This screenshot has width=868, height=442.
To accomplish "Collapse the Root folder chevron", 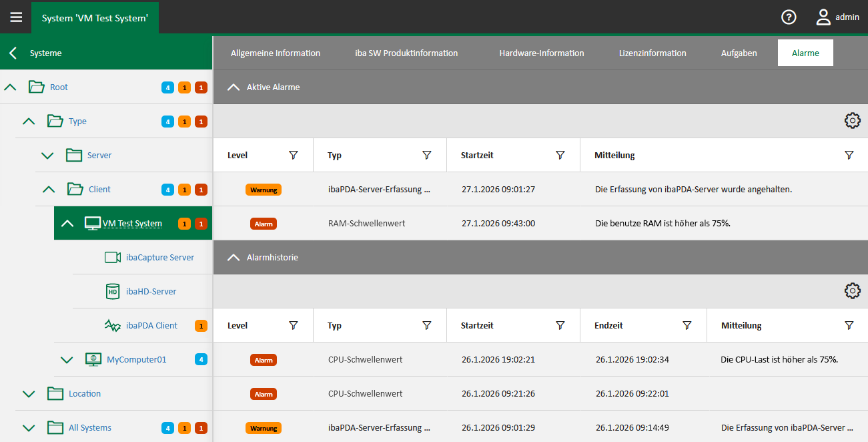I will (10, 87).
